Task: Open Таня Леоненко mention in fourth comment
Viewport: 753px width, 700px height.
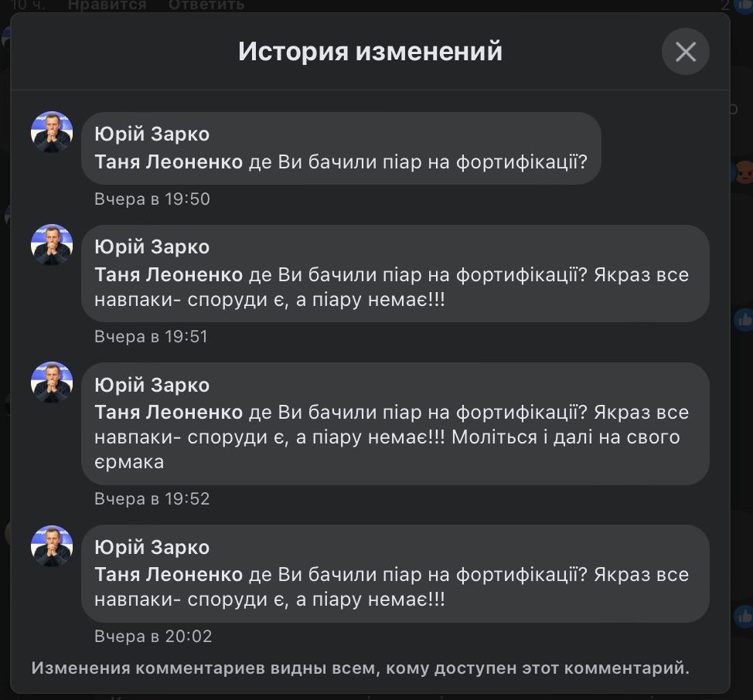Action: tap(169, 574)
